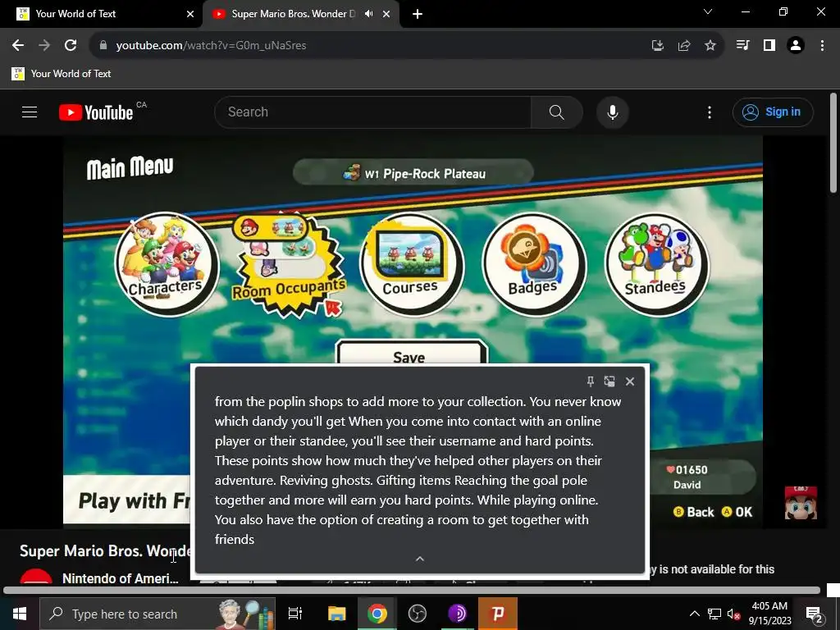Click the Main Menu title in video
This screenshot has width=840, height=630.
[130, 167]
